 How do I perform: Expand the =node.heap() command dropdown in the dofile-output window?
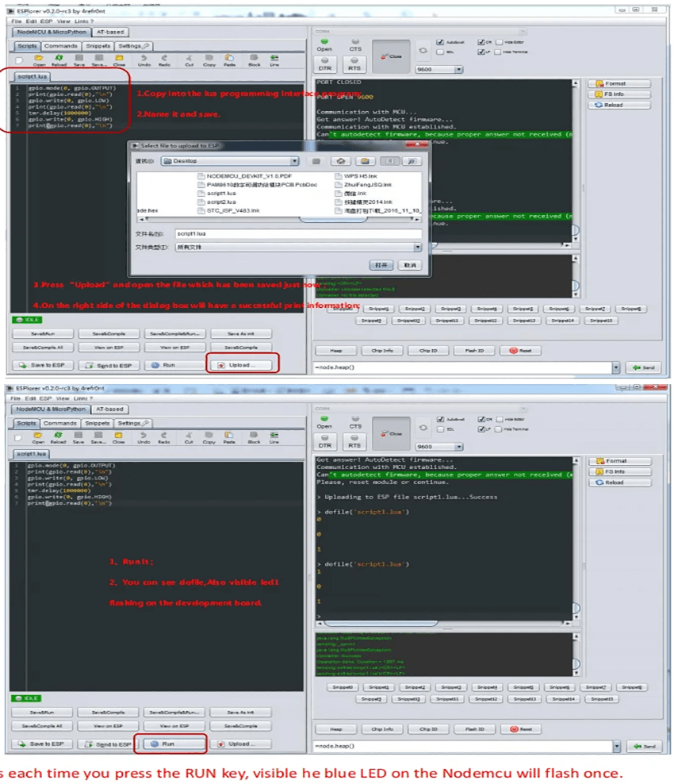click(x=617, y=746)
